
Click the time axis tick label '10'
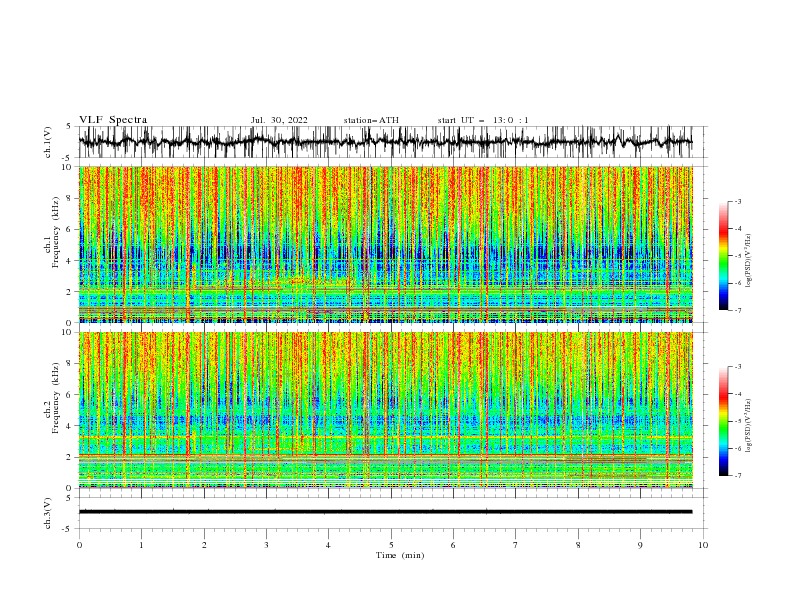(703, 545)
